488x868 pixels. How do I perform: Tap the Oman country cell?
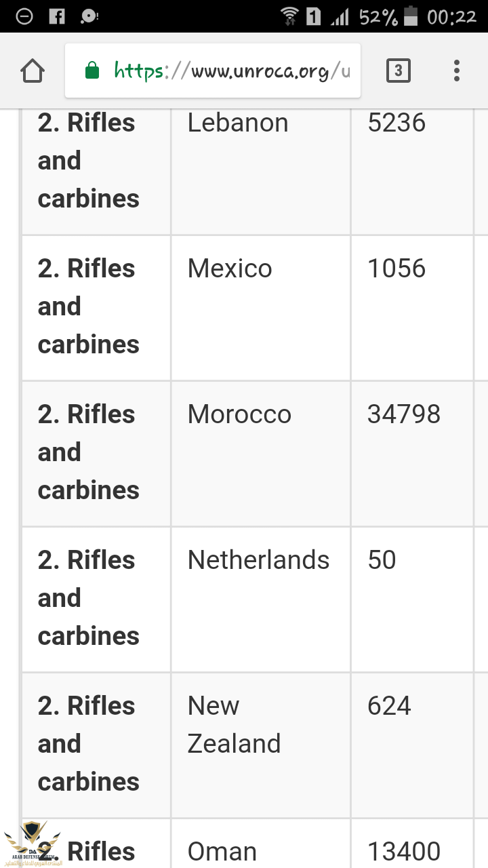coord(222,852)
